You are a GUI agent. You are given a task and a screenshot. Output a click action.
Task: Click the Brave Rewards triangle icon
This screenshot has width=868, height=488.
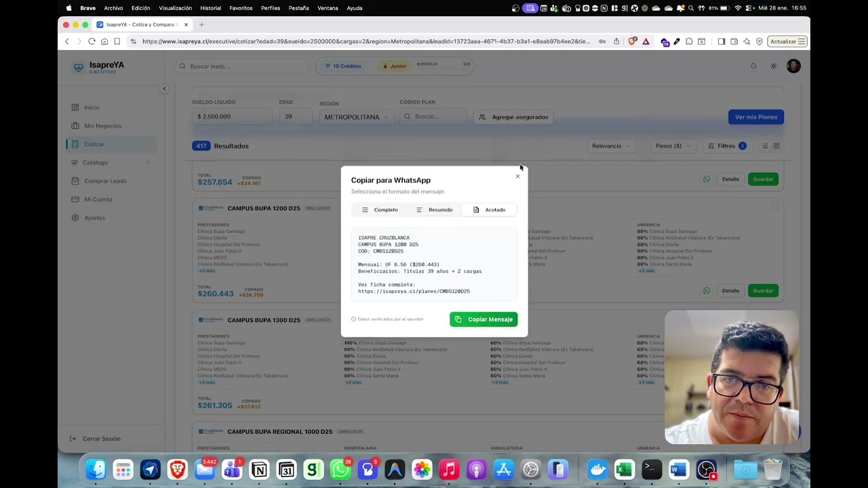click(646, 41)
